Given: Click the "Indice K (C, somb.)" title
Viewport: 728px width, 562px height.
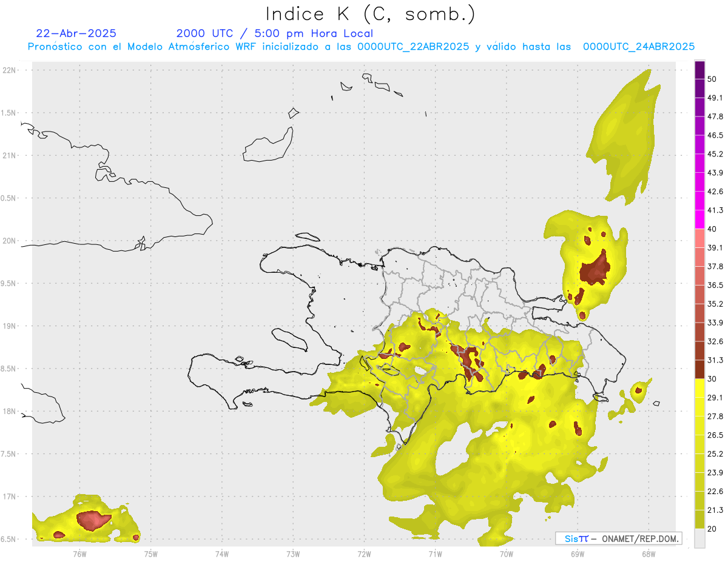Looking at the screenshot, I should pyautogui.click(x=370, y=14).
